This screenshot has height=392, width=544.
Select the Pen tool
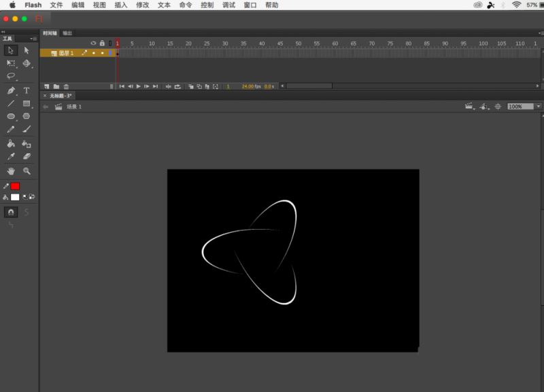(11, 90)
